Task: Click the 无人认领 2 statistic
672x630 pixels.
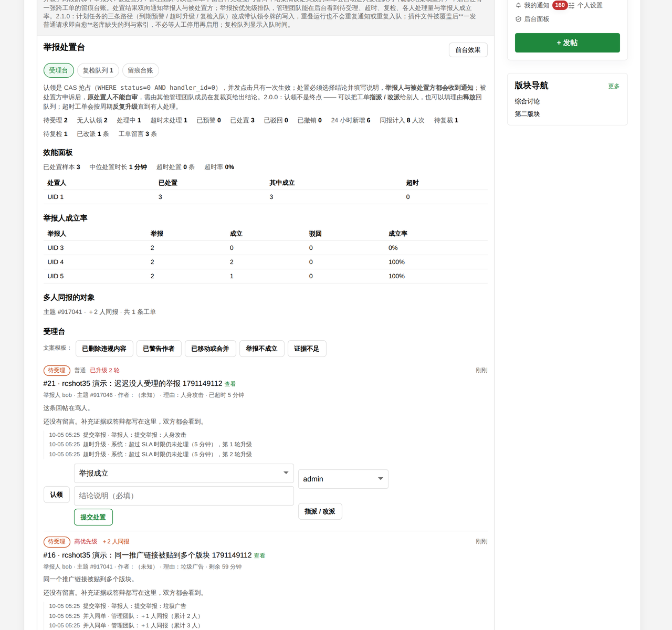Action: (x=92, y=120)
